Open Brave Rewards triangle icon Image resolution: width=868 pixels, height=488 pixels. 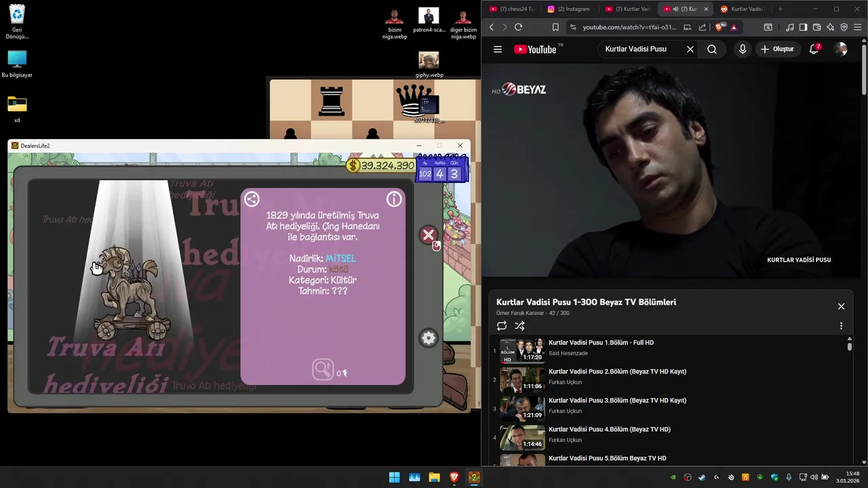734,27
